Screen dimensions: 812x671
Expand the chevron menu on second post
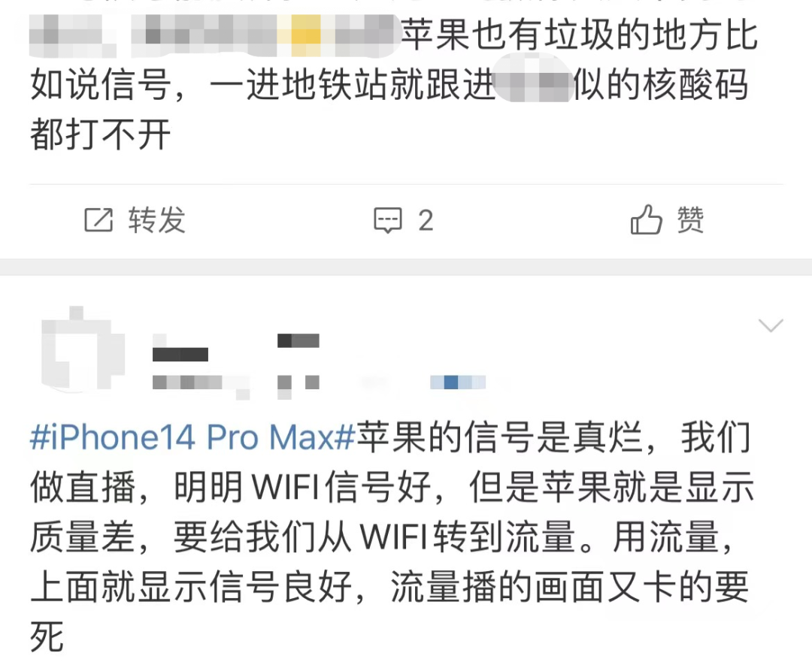point(771,325)
